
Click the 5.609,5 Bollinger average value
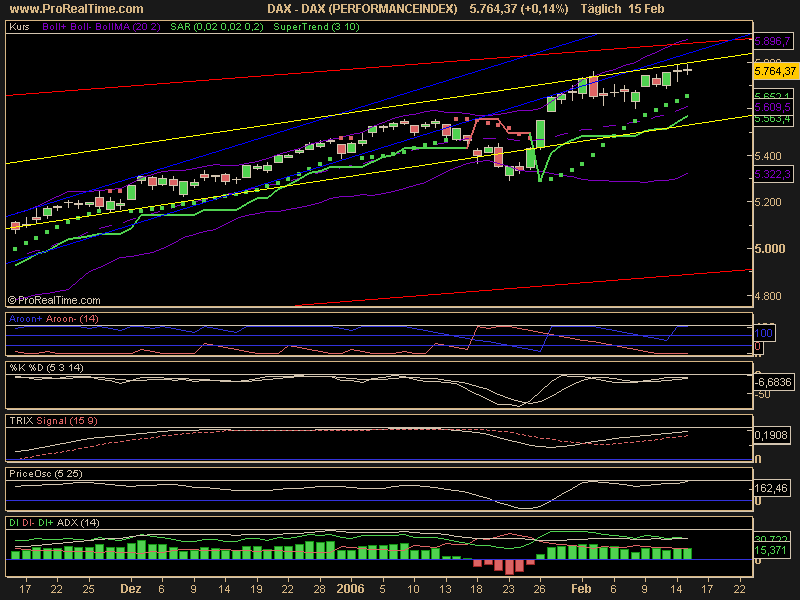(x=772, y=107)
